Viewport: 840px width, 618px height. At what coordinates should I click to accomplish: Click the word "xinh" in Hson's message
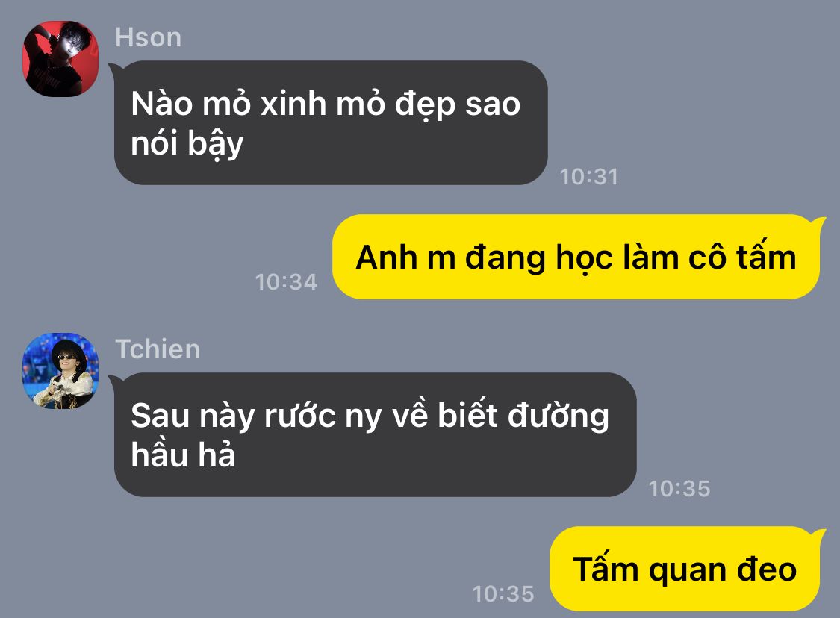pos(293,103)
